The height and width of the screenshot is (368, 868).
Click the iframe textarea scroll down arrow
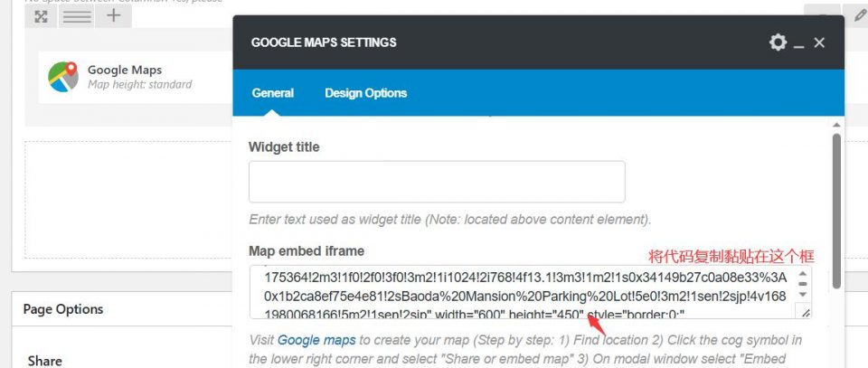[803, 295]
